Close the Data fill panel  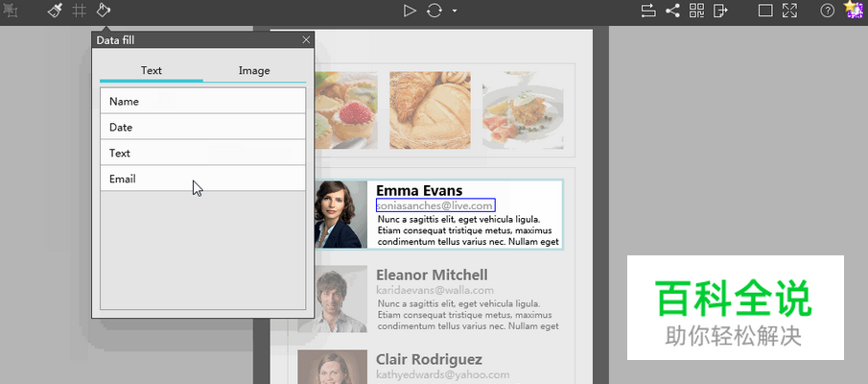[306, 39]
